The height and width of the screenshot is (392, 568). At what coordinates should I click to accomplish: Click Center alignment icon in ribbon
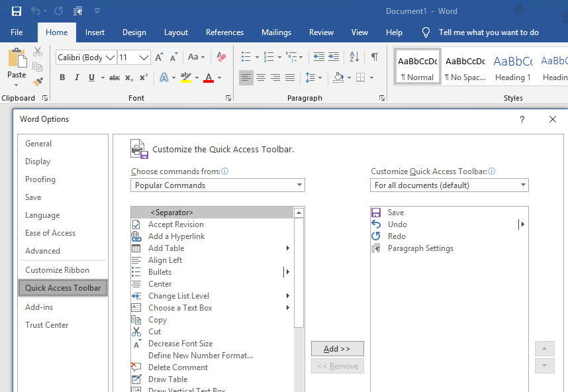pos(261,77)
